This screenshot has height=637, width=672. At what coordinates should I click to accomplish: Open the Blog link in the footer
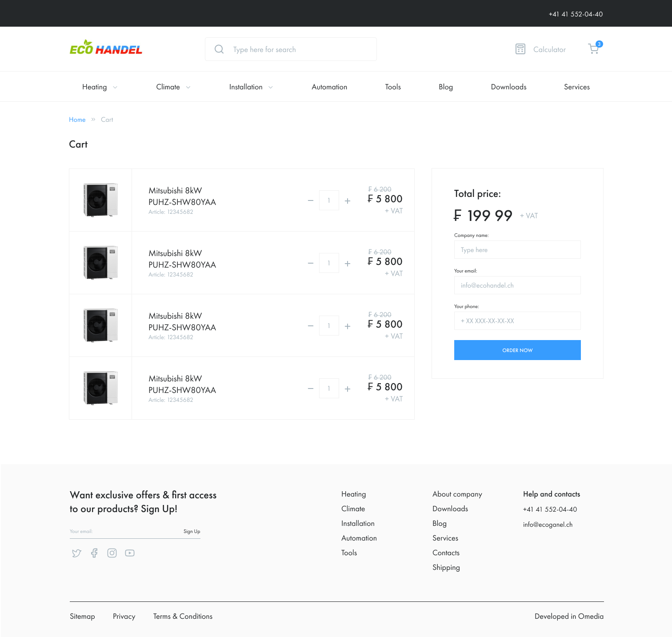440,524
